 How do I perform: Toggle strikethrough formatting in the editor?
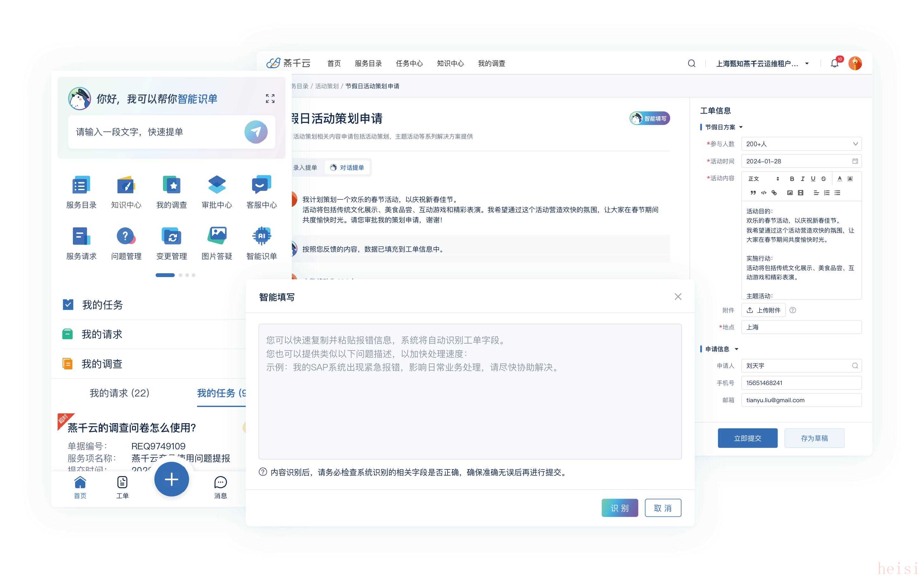pyautogui.click(x=823, y=179)
